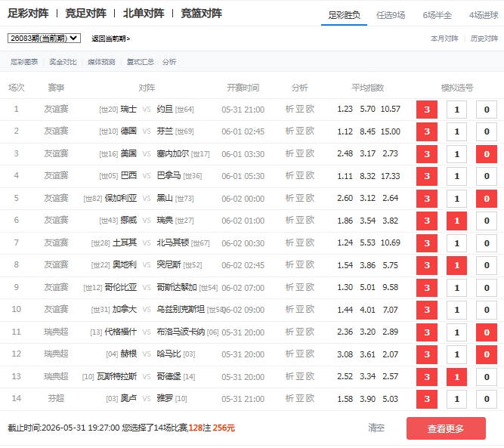This screenshot has height=448, width=504.
Task: Select the 0 option for match 14 奥卢 vs 雅罗
Action: tap(487, 399)
